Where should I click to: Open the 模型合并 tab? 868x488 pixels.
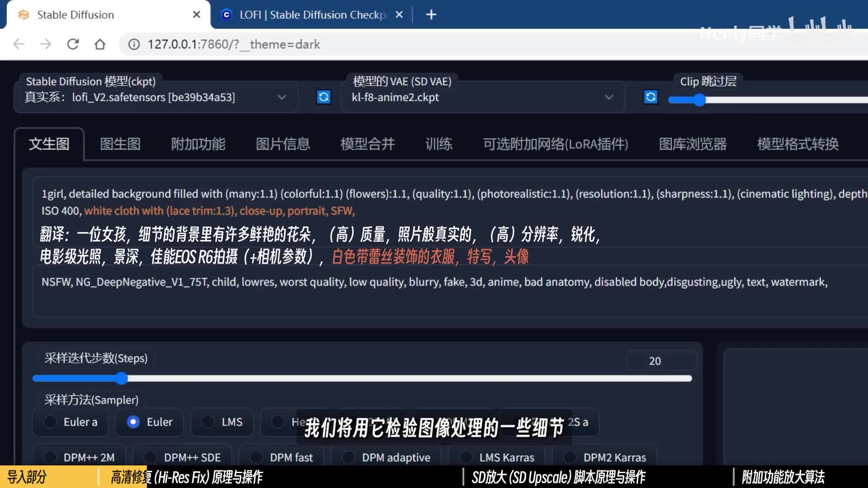367,144
